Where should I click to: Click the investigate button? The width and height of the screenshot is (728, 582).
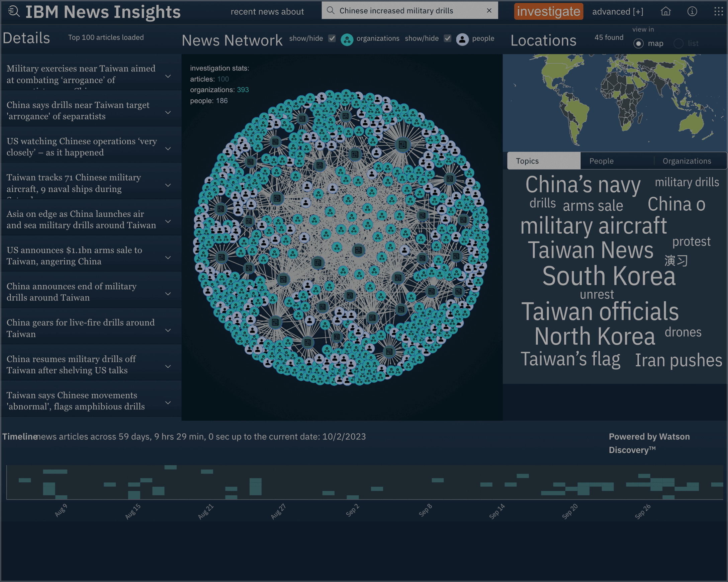click(x=548, y=11)
